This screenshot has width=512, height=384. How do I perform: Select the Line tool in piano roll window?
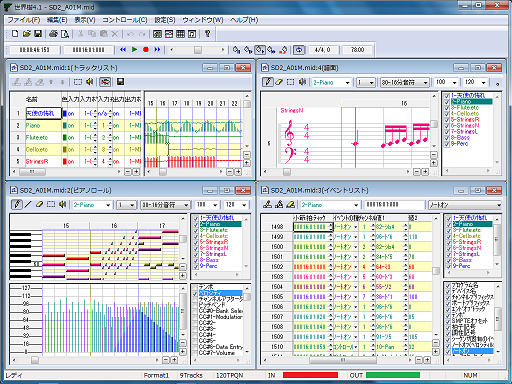click(x=28, y=204)
